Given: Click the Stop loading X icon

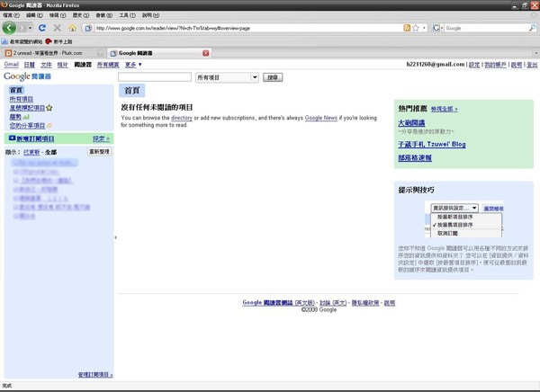Looking at the screenshot, I should pos(58,28).
